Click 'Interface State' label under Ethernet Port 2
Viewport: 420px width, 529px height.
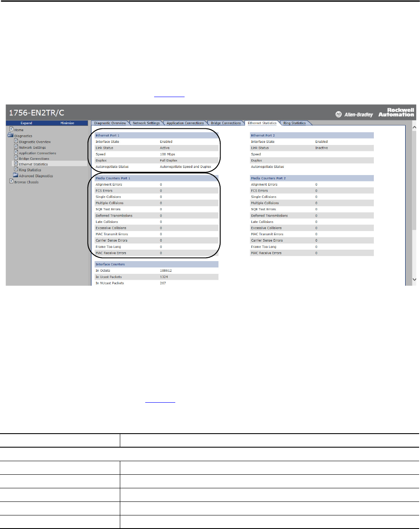click(262, 142)
